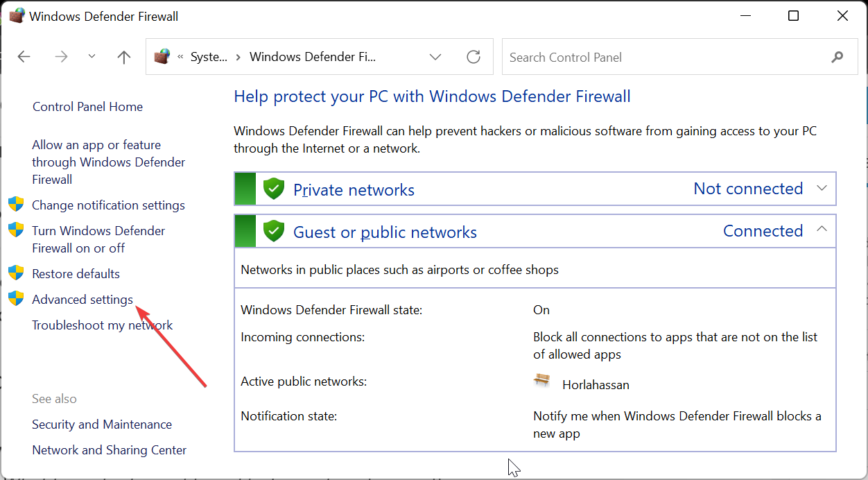Viewport: 868px width, 480px height.
Task: Click shield icon beside Restore defaults
Action: click(16, 273)
